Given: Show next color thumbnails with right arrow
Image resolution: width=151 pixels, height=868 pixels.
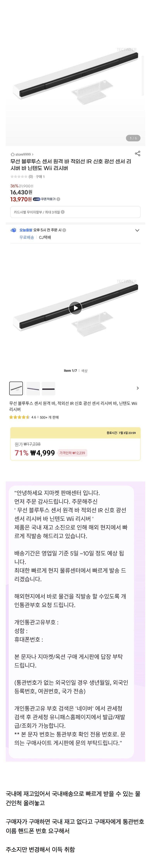Looking at the screenshot, I should [138, 388].
